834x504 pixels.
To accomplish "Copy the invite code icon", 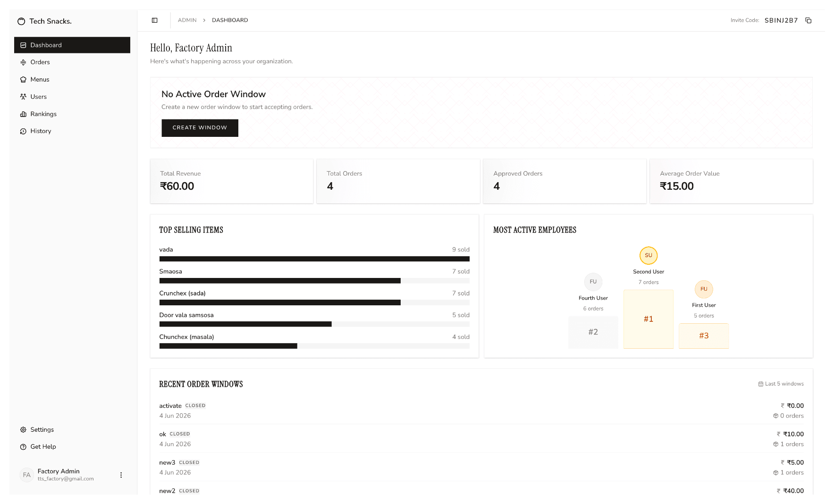I will click(808, 20).
